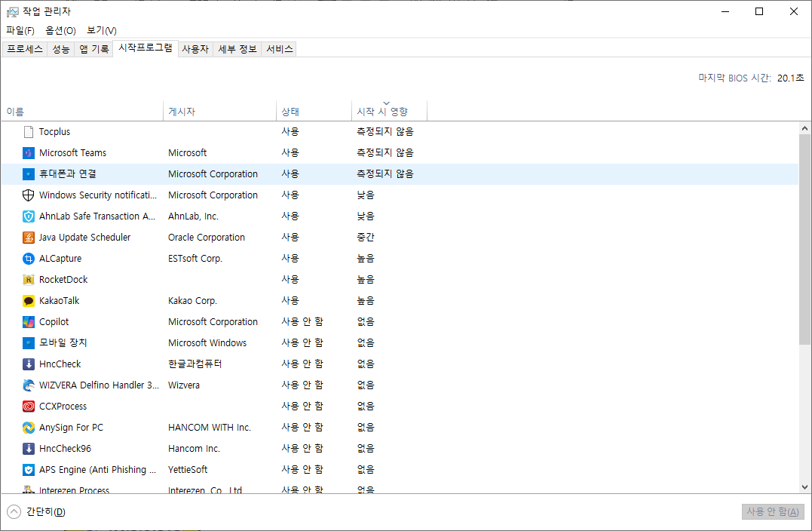Open the 보기(V) menu

coord(102,31)
